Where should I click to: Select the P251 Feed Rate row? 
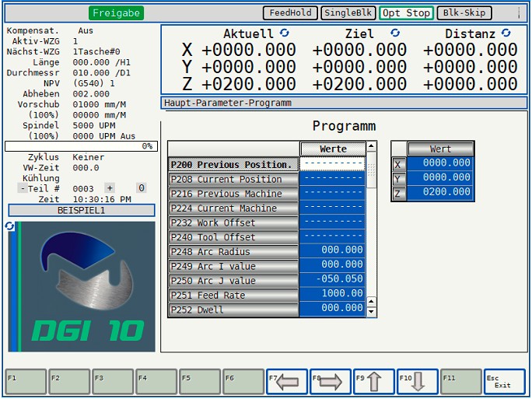click(233, 296)
